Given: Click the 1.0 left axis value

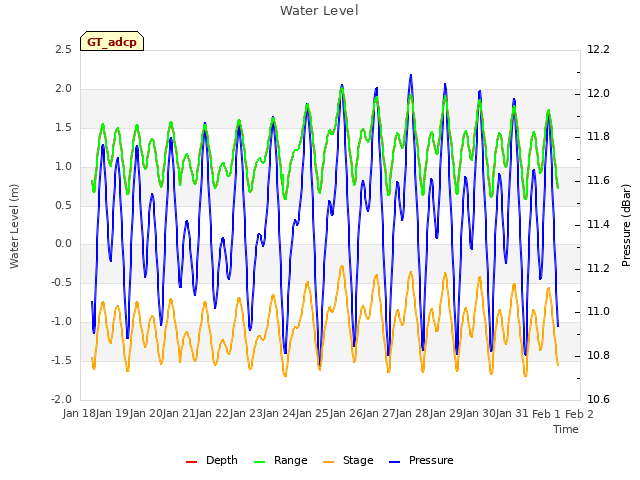Looking at the screenshot, I should tap(63, 167).
